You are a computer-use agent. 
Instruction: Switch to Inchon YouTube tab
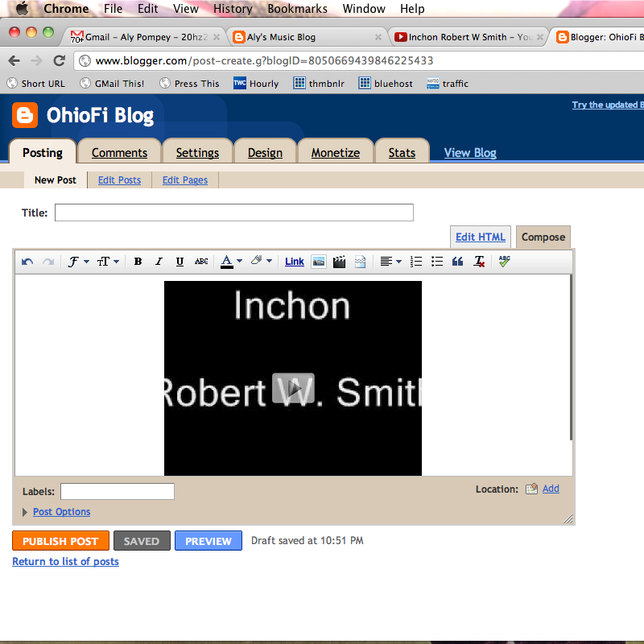pos(469,37)
